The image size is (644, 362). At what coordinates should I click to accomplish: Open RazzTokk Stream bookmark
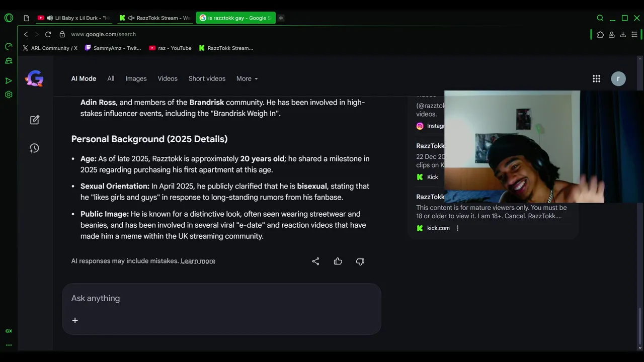click(x=226, y=48)
